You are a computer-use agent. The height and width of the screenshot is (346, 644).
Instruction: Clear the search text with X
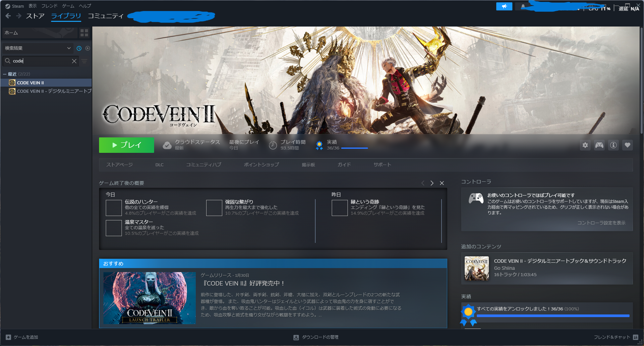click(74, 61)
